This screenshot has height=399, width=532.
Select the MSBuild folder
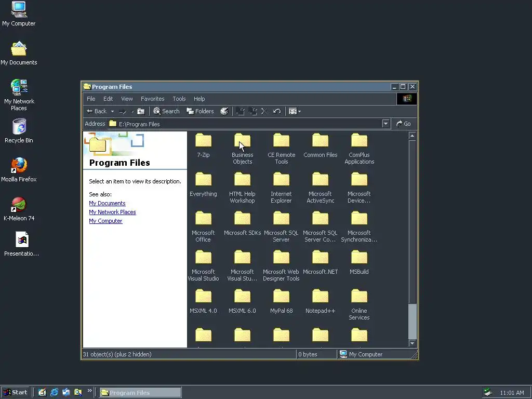point(360,262)
